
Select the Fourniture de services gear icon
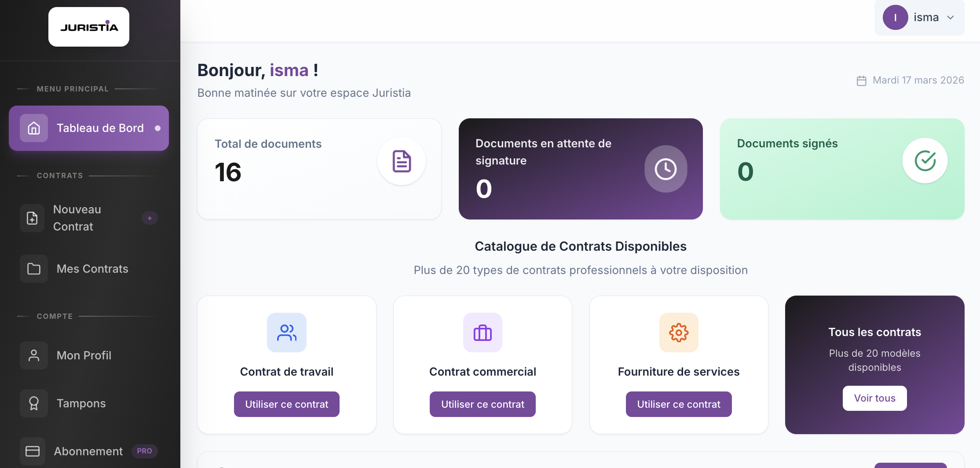click(678, 333)
